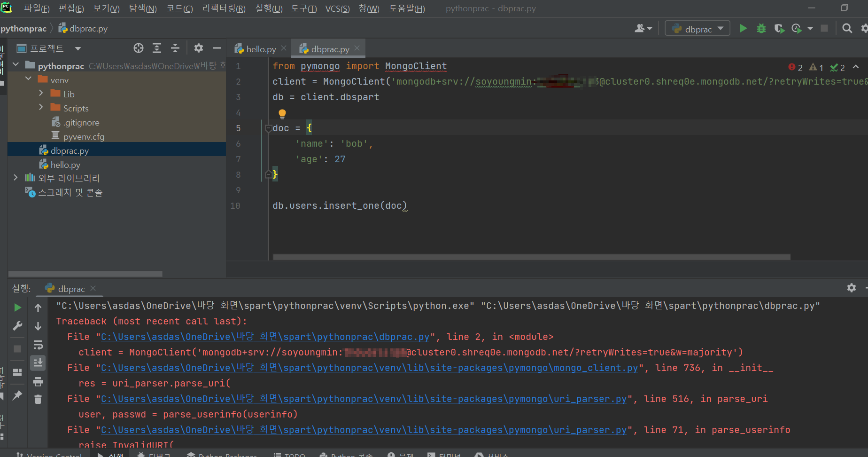Open the profiler run options arrow
The width and height of the screenshot is (868, 457).
tap(810, 29)
